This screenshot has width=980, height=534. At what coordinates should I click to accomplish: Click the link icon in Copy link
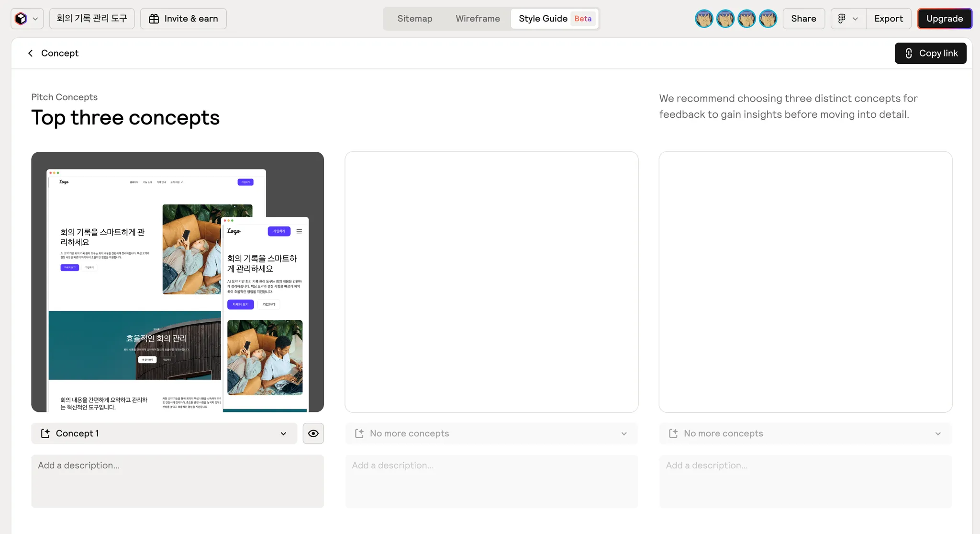coord(909,53)
